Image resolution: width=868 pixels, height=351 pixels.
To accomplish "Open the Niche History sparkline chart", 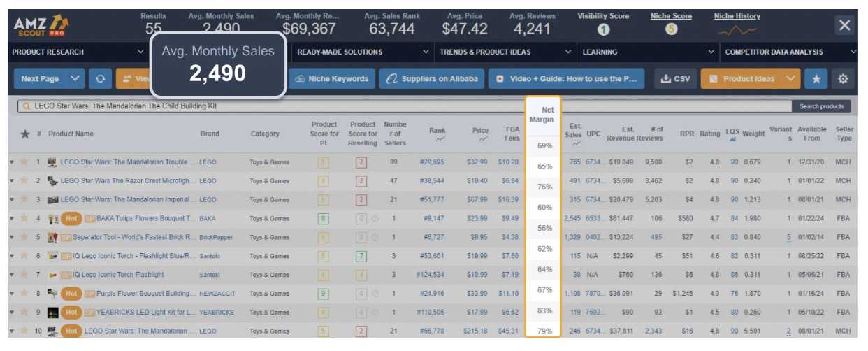I will click(739, 30).
